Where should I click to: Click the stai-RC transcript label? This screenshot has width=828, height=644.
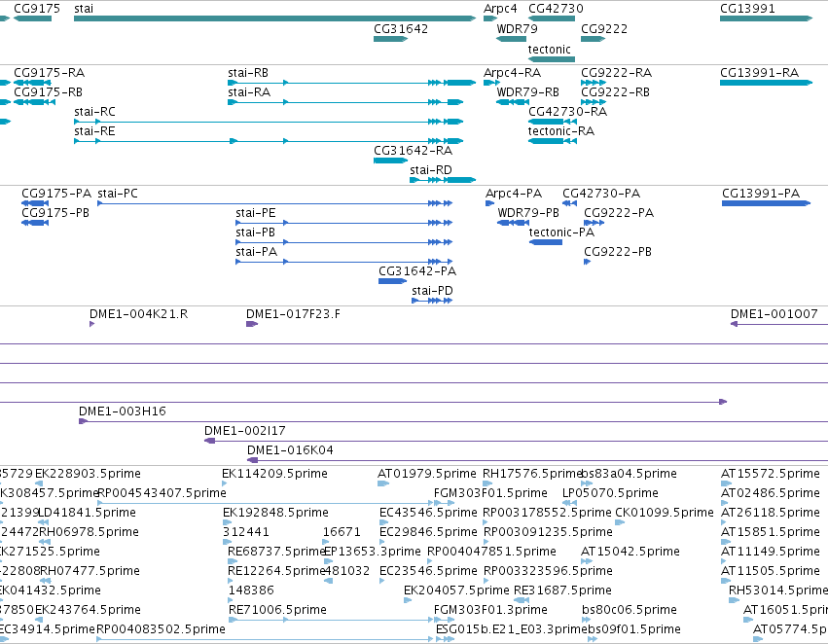(x=95, y=111)
